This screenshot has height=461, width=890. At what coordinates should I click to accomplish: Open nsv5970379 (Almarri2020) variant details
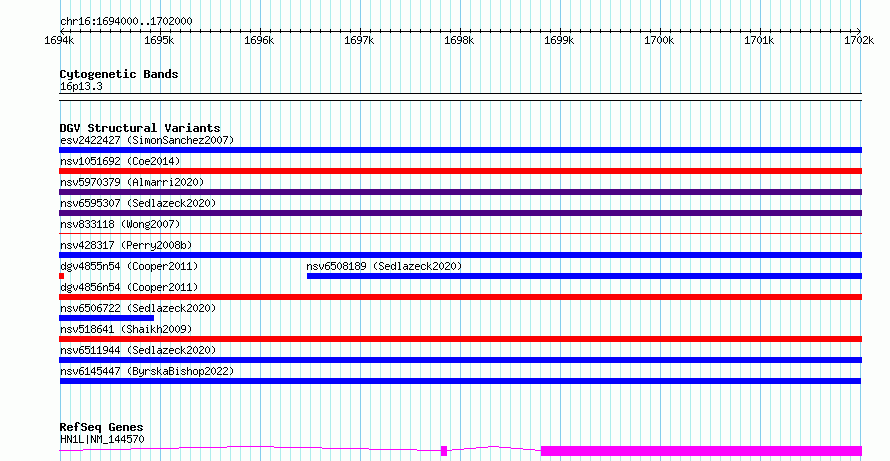click(x=132, y=182)
